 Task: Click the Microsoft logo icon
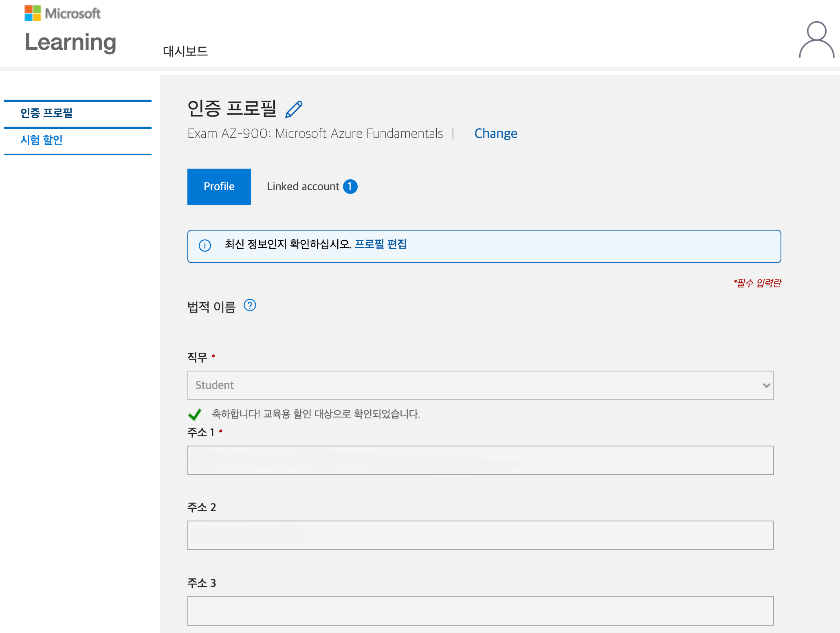pyautogui.click(x=33, y=13)
